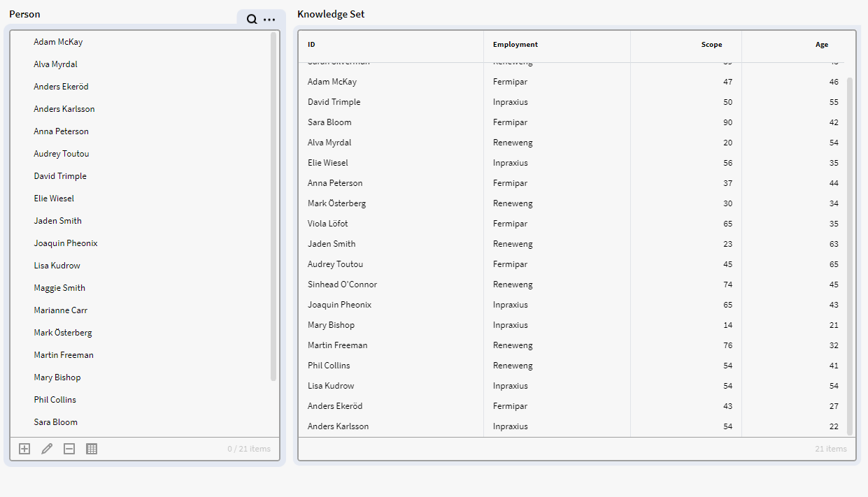Pick Audrey Toutou in the Person list
The width and height of the screenshot is (868, 497).
pyautogui.click(x=62, y=154)
